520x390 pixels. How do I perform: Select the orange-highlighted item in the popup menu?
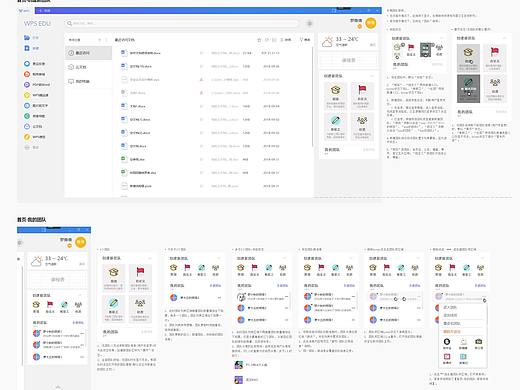tap(452, 331)
